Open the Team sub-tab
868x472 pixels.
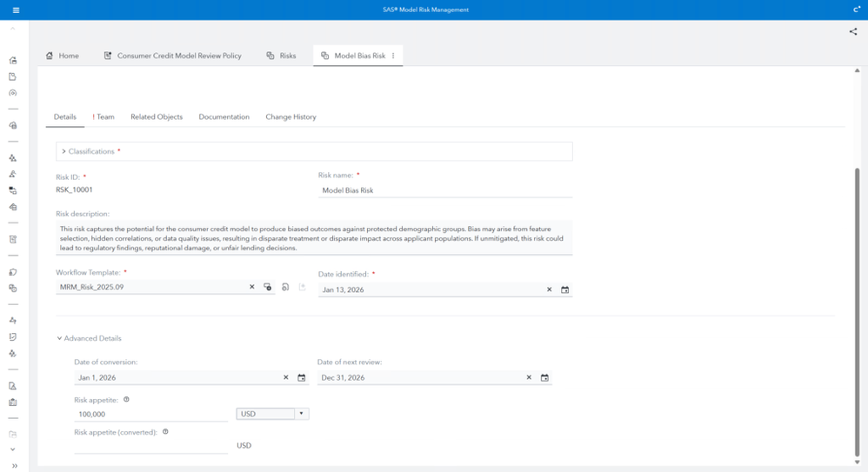pyautogui.click(x=103, y=116)
